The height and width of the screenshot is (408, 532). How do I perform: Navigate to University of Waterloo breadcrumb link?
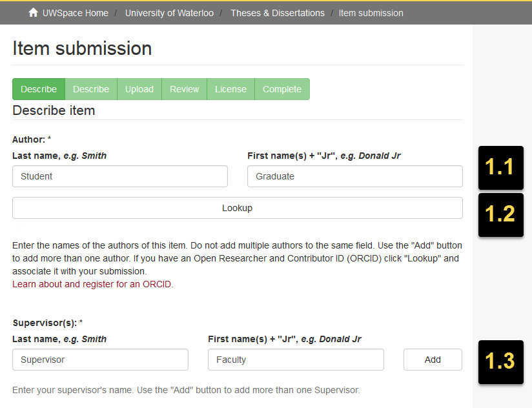169,12
